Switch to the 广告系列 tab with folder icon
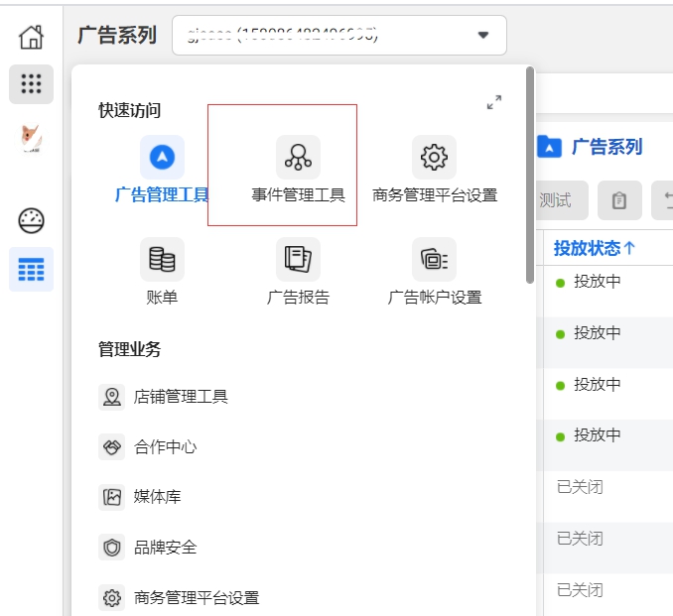673x616 pixels. click(x=590, y=147)
